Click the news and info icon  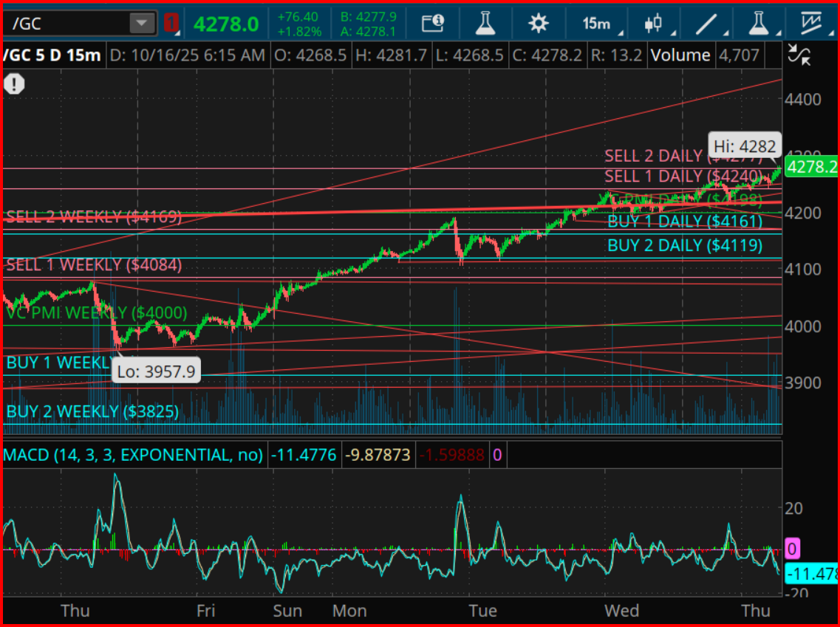[433, 23]
